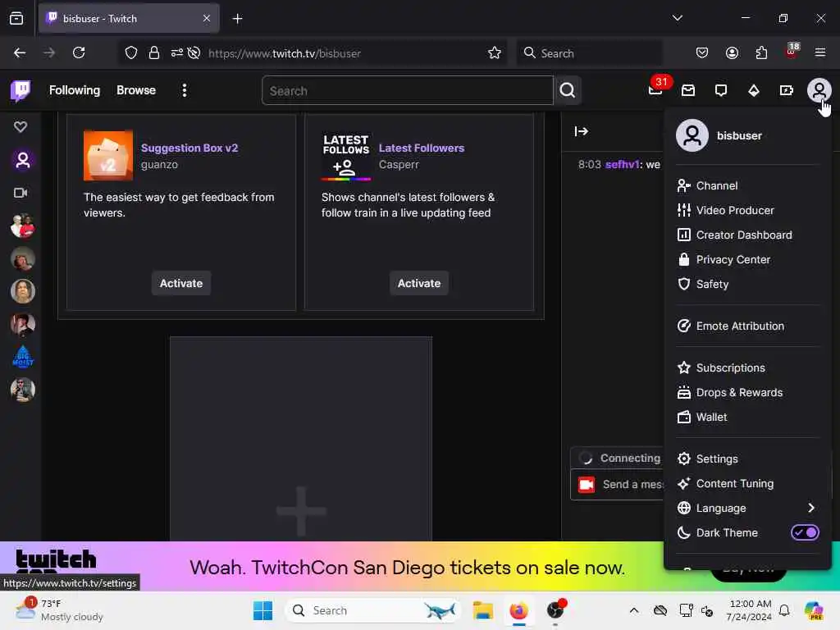This screenshot has height=630, width=840.
Task: Click the Suggestion Box v2 title link
Action: coord(189,148)
